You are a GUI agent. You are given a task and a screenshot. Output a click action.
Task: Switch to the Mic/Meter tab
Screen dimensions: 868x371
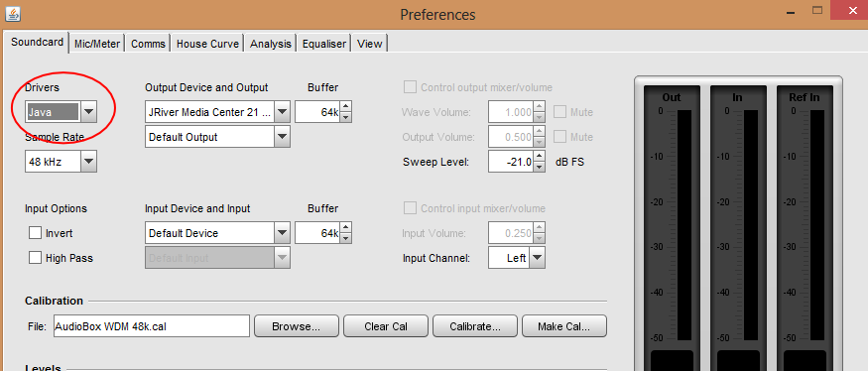(x=97, y=44)
